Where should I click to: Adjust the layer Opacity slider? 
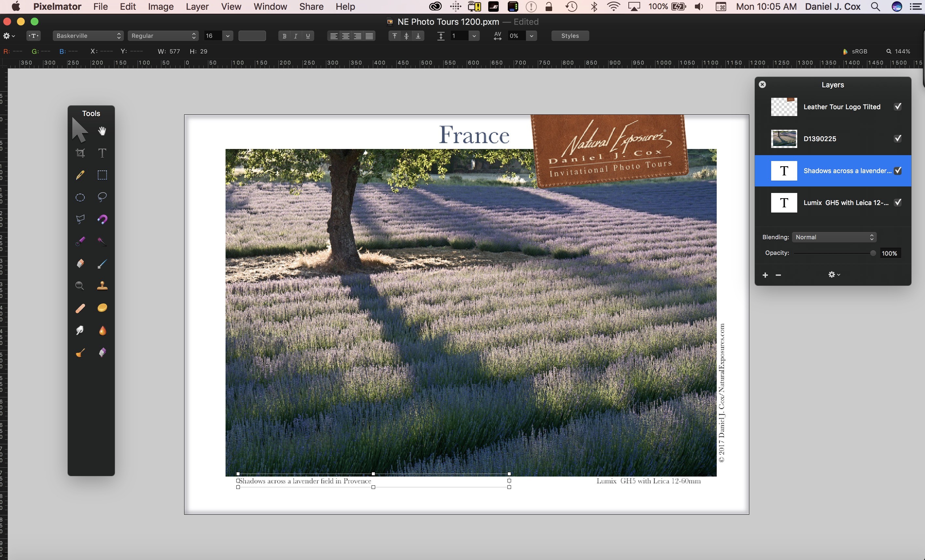(x=834, y=253)
